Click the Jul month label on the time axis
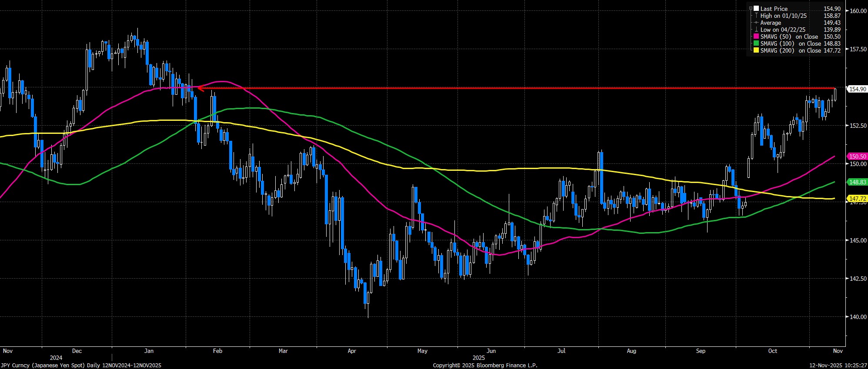Viewport: 868px width, 369px height. (x=561, y=351)
